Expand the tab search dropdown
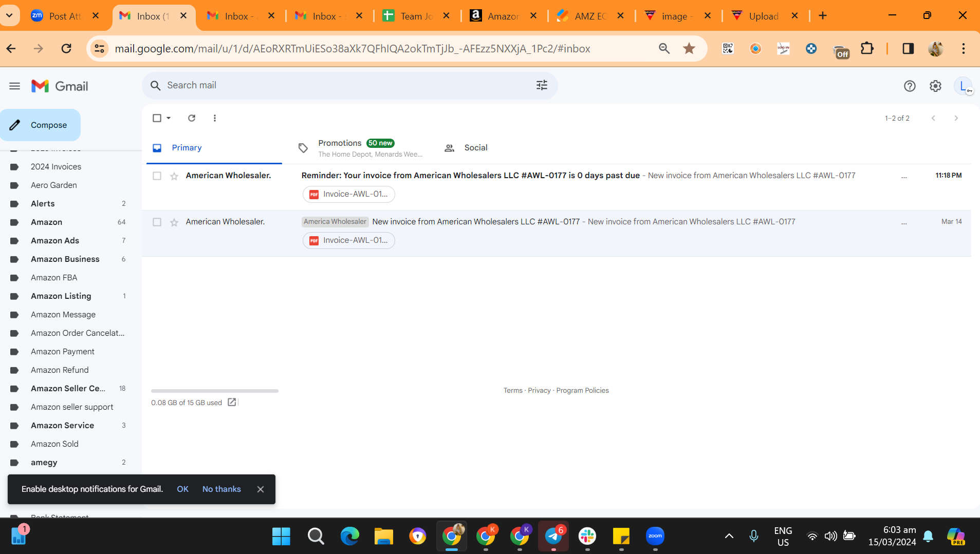The width and height of the screenshot is (980, 554). point(9,16)
